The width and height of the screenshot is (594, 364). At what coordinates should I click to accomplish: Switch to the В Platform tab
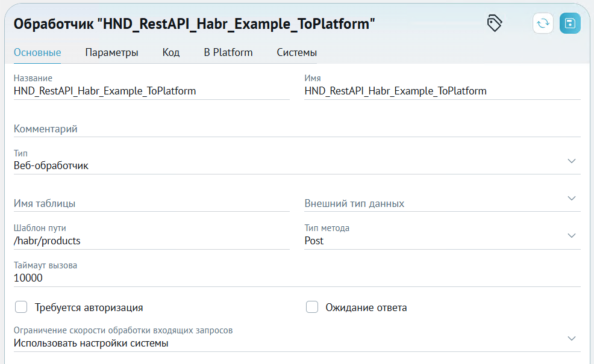click(228, 52)
